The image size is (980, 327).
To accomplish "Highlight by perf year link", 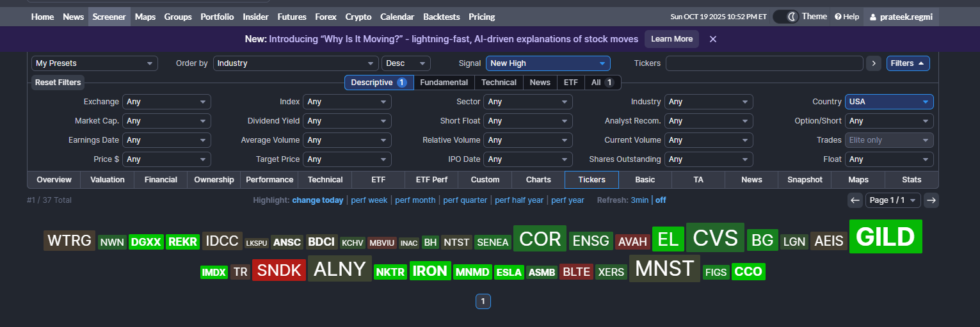I will coord(568,200).
